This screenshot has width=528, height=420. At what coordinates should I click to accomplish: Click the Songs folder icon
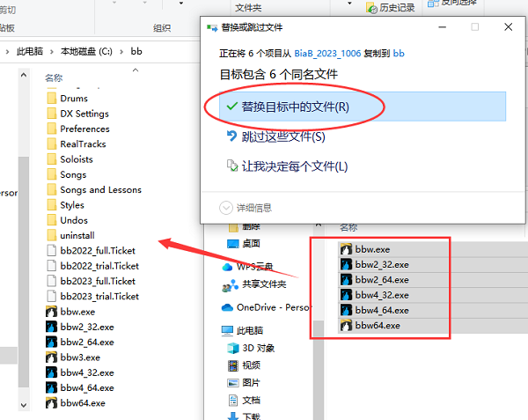tap(52, 174)
